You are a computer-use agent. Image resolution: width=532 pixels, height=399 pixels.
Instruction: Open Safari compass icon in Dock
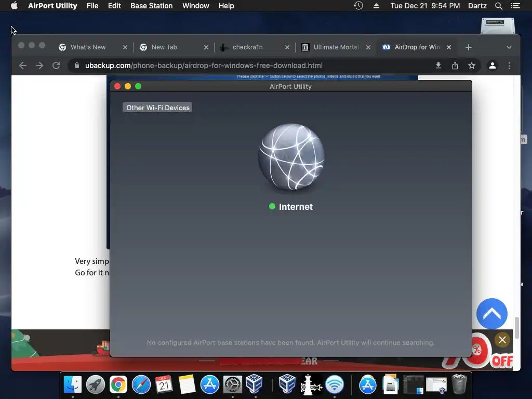point(141,384)
